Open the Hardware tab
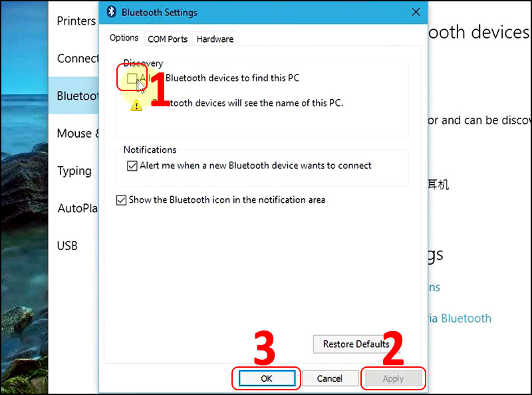The height and width of the screenshot is (395, 532). [215, 39]
